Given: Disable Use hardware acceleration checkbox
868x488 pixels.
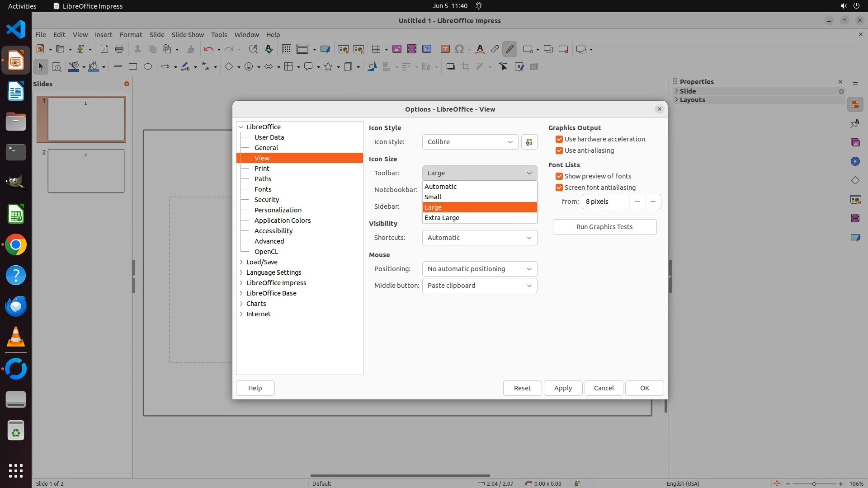Looking at the screenshot, I should click(x=559, y=139).
